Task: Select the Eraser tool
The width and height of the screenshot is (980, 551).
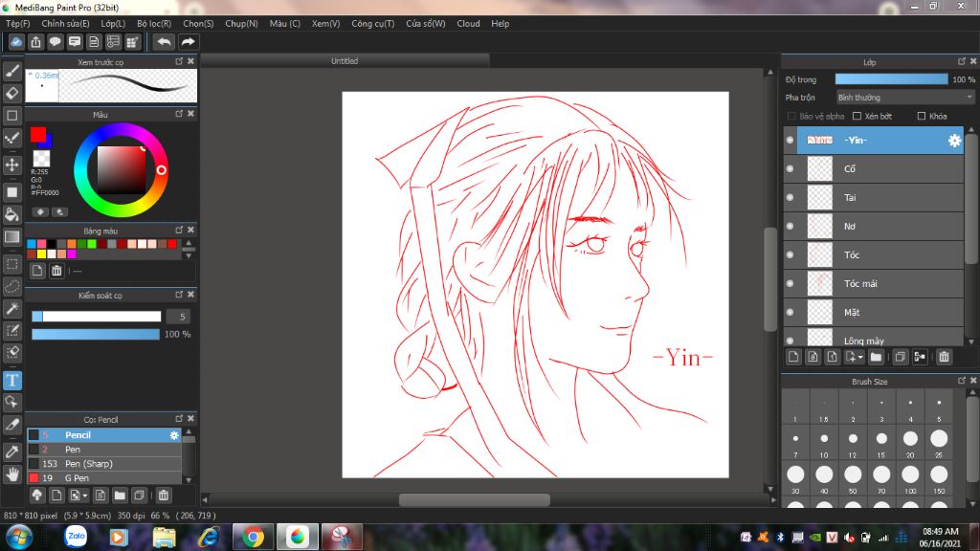Action: click(x=11, y=93)
